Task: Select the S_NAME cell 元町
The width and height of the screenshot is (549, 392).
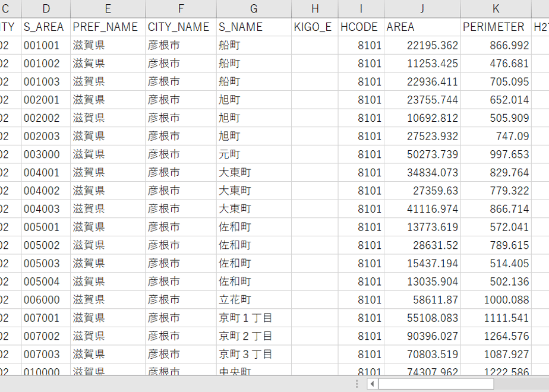Action: click(x=254, y=154)
